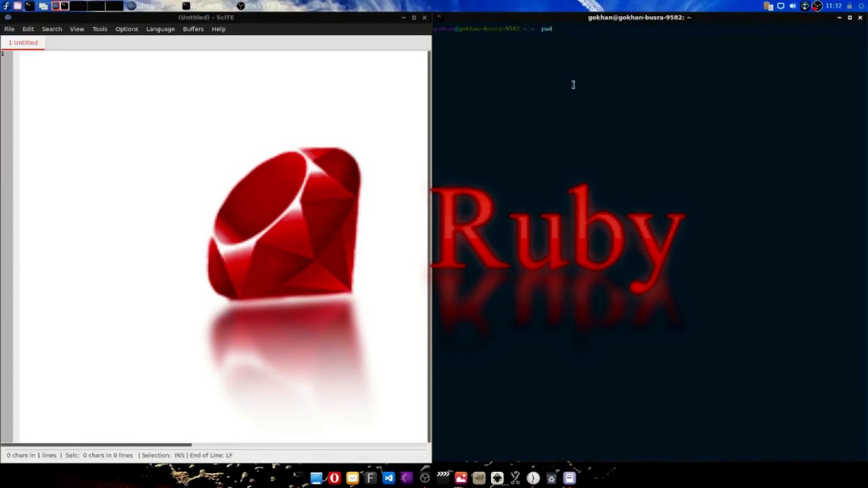Open the image viewer dock icon

coord(460,479)
